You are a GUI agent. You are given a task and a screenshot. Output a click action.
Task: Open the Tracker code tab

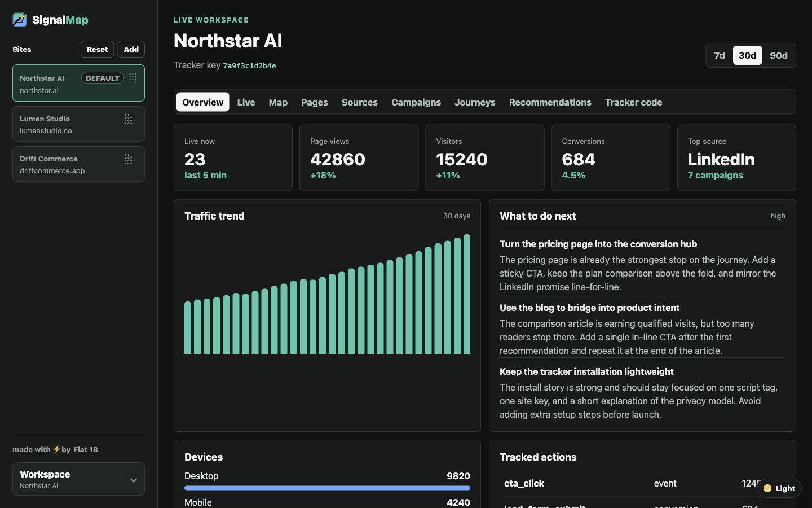point(634,102)
